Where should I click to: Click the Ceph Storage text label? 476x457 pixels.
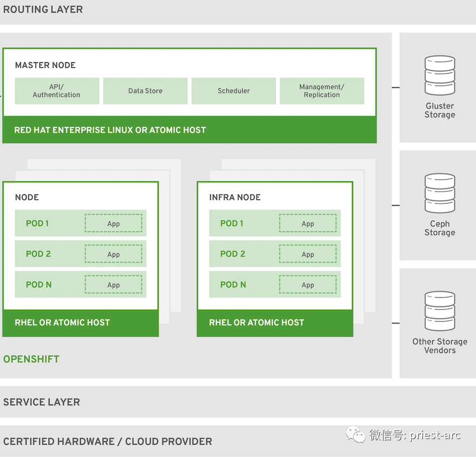coord(440,228)
